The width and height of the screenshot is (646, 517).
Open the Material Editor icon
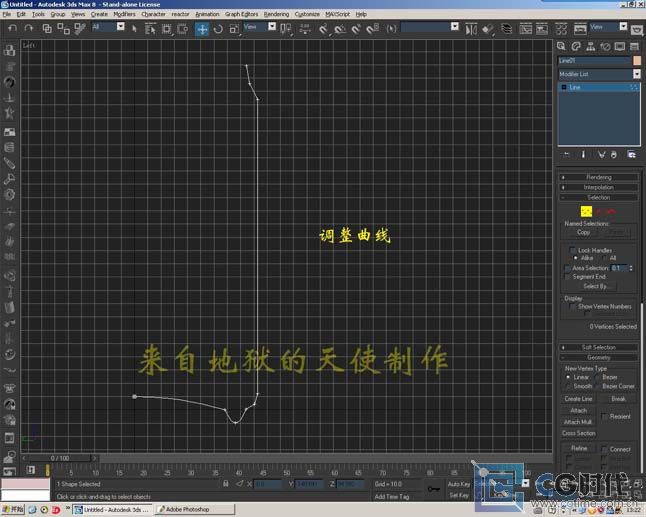pos(561,29)
